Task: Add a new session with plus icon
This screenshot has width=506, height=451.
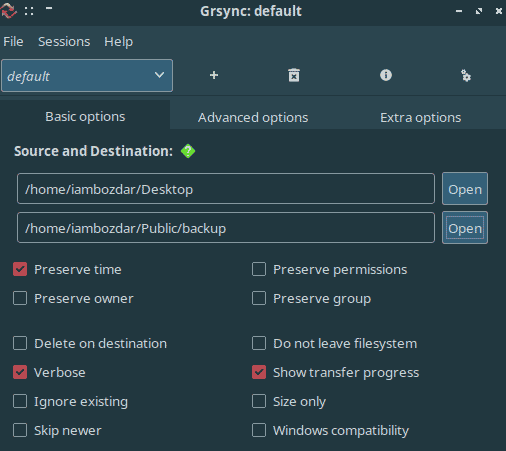Action: [214, 75]
